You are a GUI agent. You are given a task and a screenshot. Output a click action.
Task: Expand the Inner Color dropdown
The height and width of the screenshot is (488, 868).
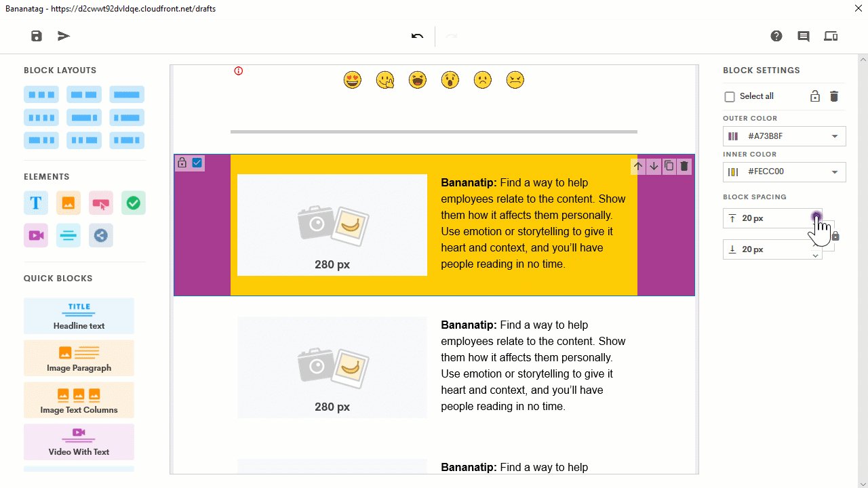835,172
